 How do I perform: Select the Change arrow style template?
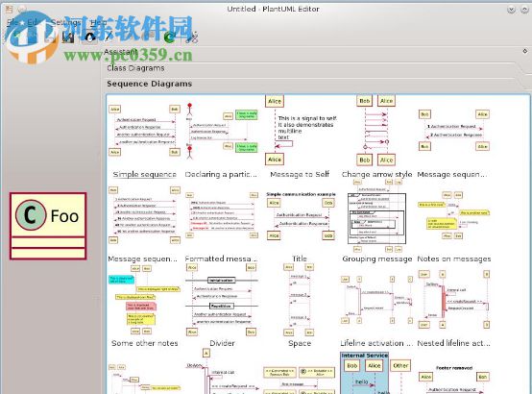point(376,135)
